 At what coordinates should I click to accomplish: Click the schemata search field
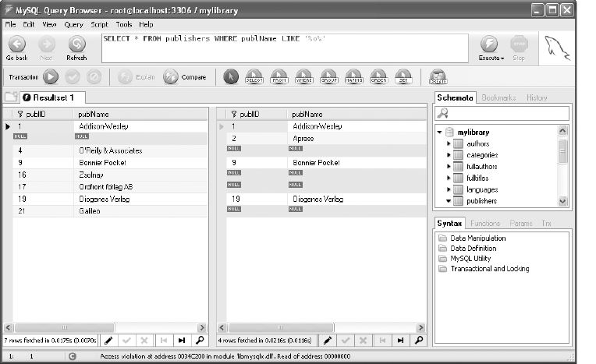(502, 113)
